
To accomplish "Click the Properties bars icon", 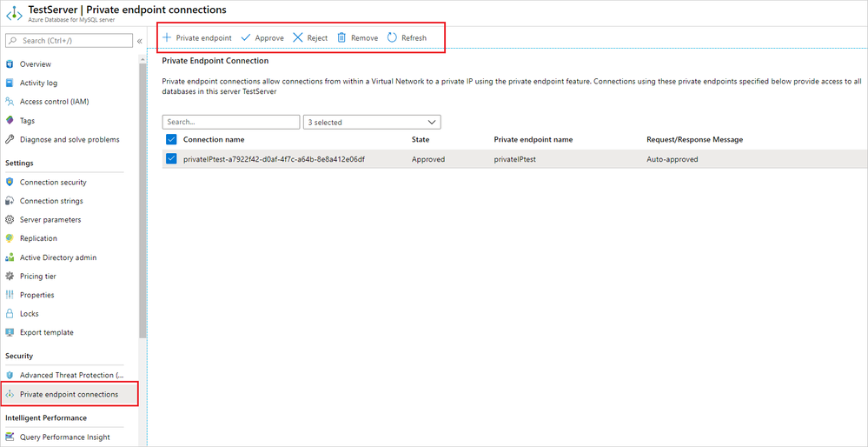I will pos(10,295).
